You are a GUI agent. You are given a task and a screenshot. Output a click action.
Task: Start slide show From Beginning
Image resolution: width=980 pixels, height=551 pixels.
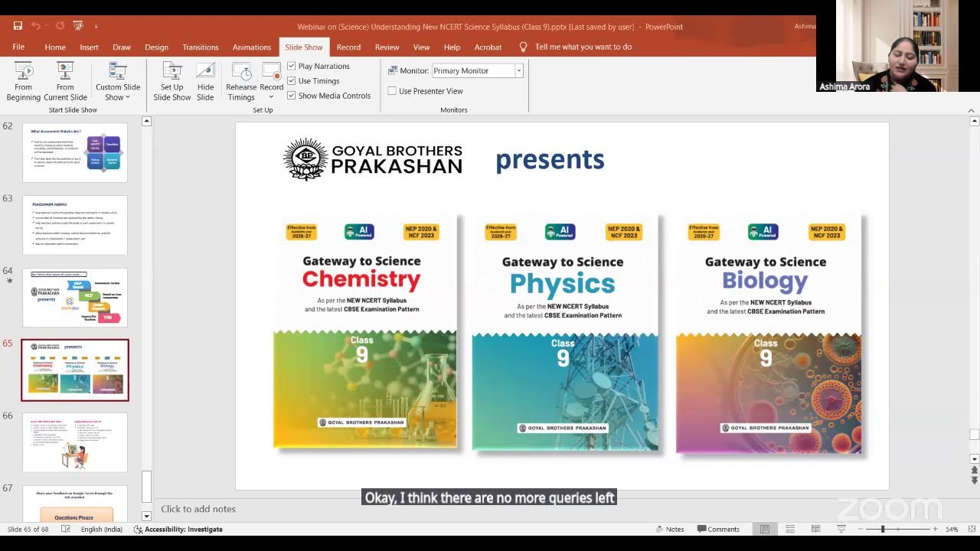tap(24, 82)
